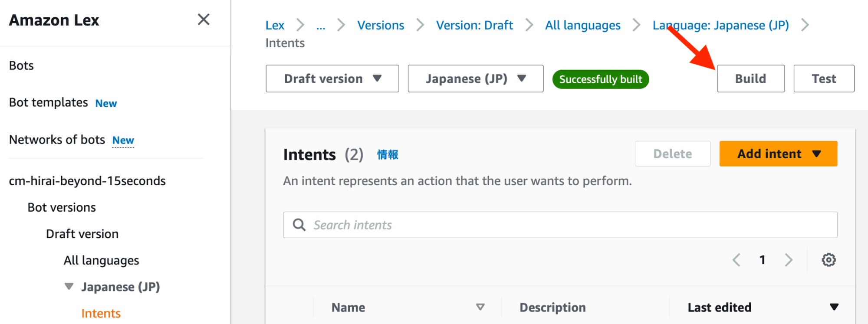Expand the collapsed breadcrumb ellipsis
Screen dimensions: 868x324
321,26
